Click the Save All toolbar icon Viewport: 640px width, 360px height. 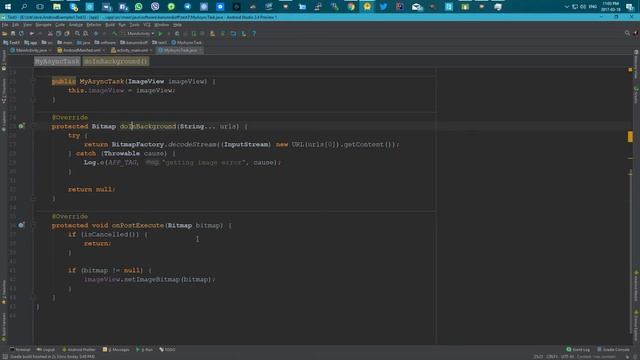pos(13,33)
